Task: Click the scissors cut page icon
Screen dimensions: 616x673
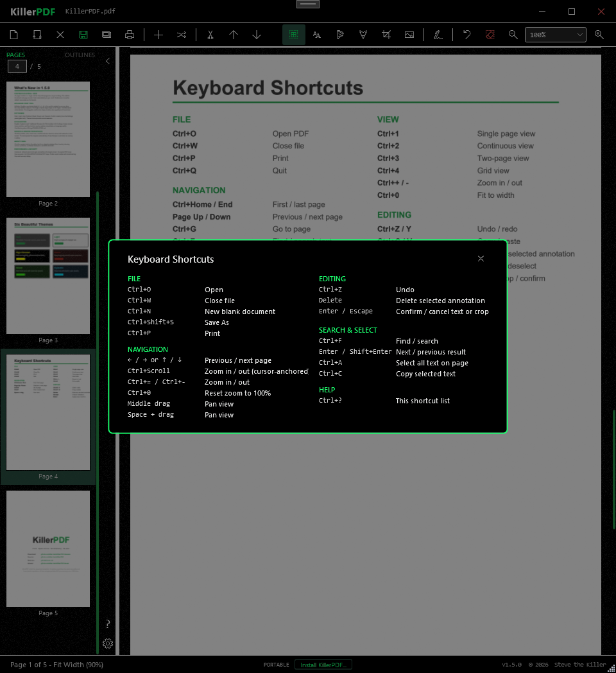Action: tap(210, 35)
